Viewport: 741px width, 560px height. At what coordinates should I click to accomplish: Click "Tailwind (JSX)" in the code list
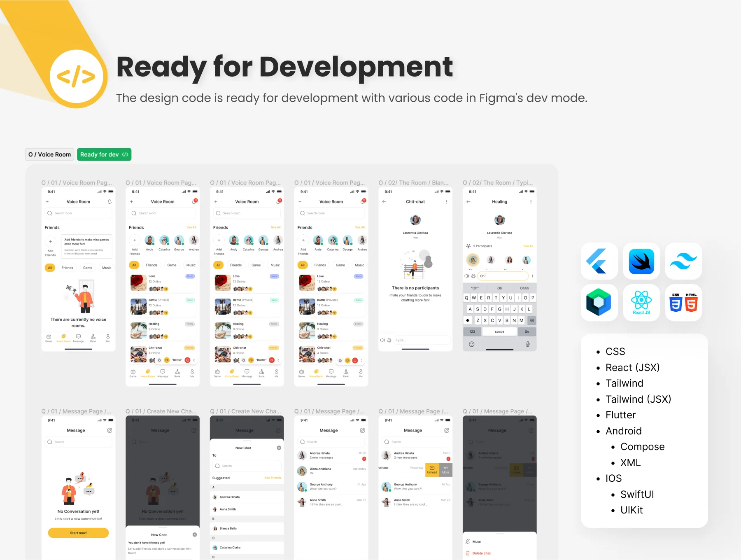click(638, 399)
